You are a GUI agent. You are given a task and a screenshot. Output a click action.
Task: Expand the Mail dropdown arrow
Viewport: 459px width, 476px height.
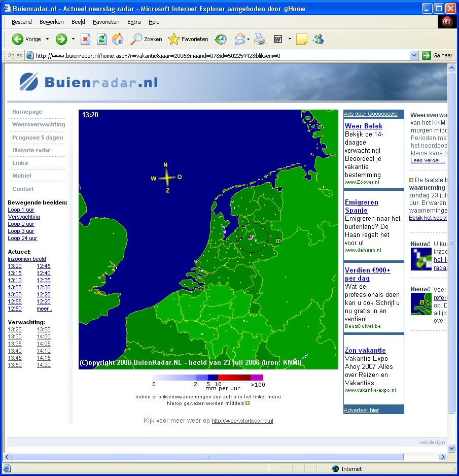(x=248, y=39)
